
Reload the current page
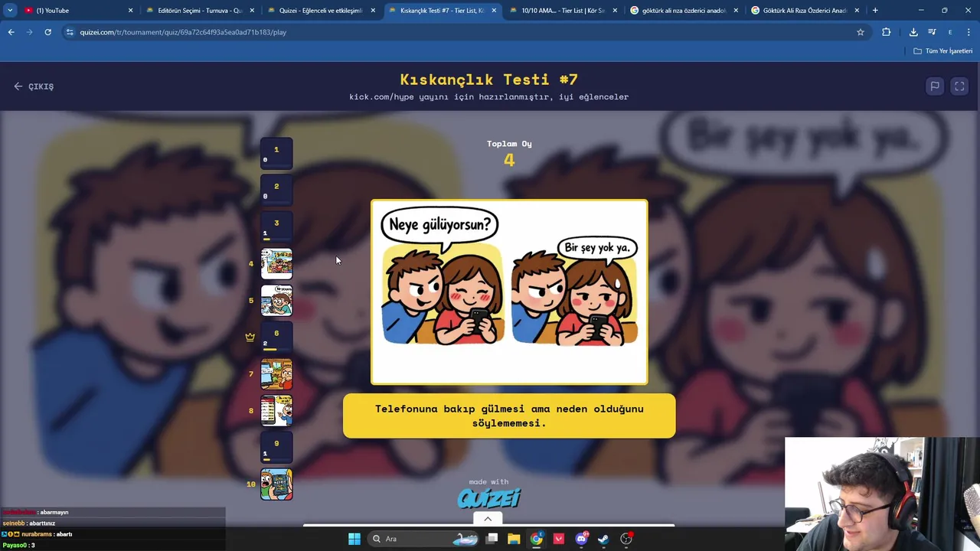click(x=47, y=32)
